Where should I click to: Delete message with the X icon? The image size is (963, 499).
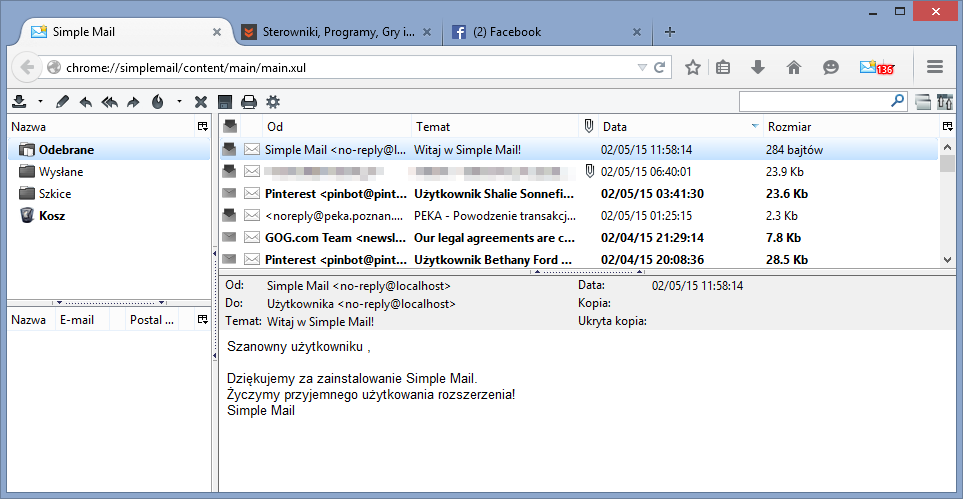(x=200, y=102)
